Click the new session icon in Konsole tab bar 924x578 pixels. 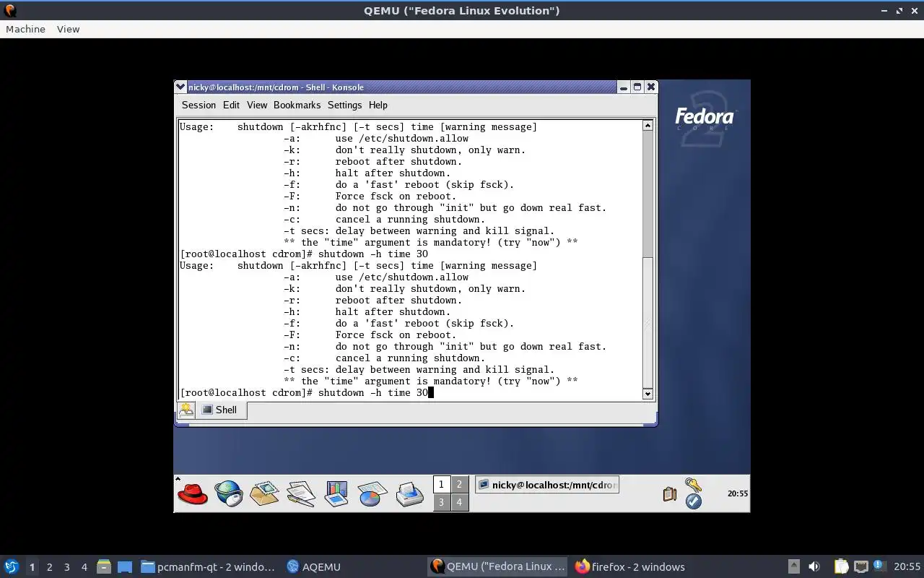pyautogui.click(x=186, y=410)
